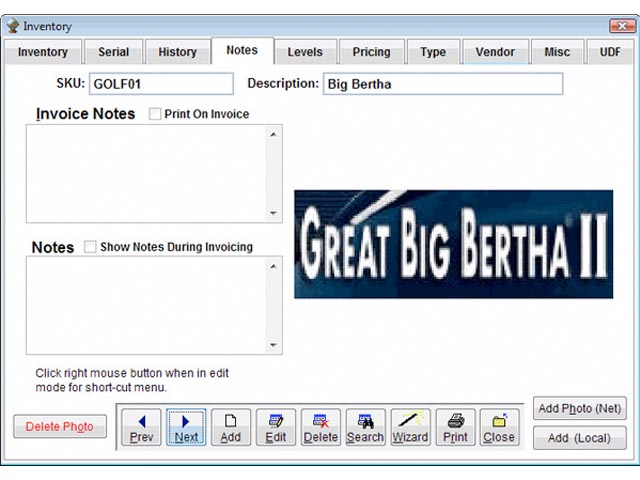Image resolution: width=640 pixels, height=480 pixels.
Task: Click the Inventory window title icon
Action: (13, 26)
